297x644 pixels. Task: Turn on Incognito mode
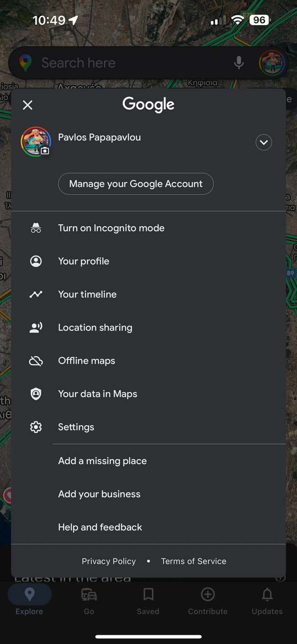point(111,228)
